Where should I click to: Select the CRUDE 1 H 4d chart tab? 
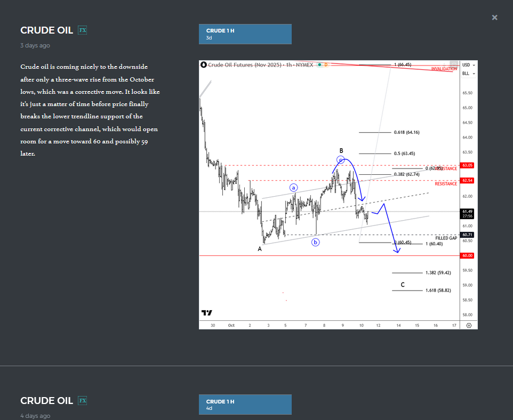click(x=245, y=405)
